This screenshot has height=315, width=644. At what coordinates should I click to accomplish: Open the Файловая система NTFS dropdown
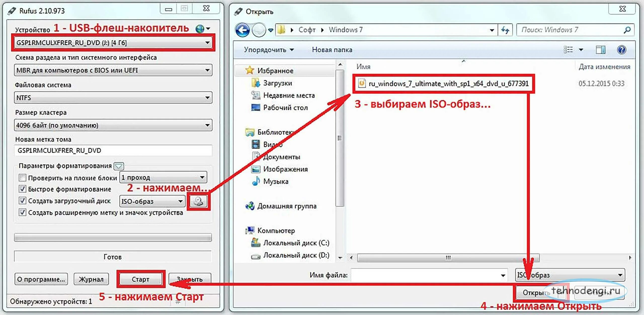click(113, 98)
